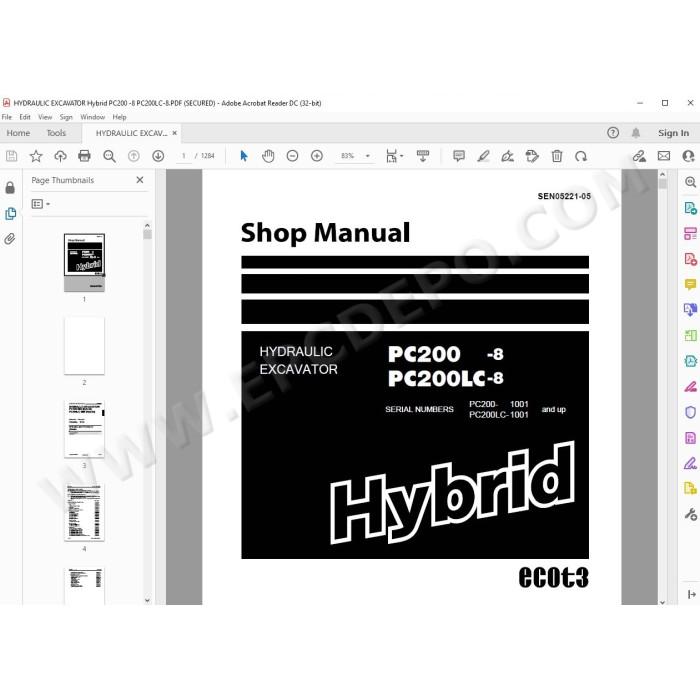Go to next page arrow
The height and width of the screenshot is (700, 700).
coord(158,156)
